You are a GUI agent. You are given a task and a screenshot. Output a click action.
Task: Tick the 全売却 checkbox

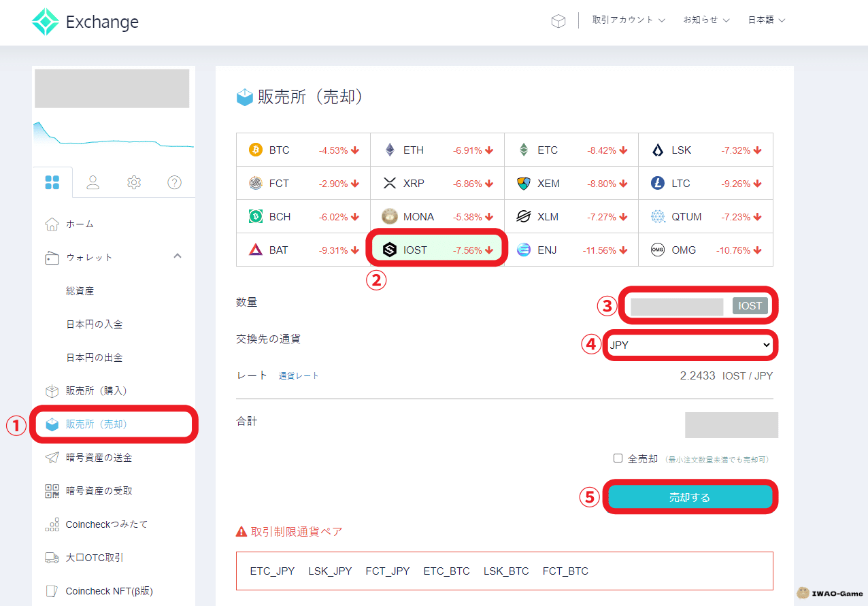tap(618, 458)
